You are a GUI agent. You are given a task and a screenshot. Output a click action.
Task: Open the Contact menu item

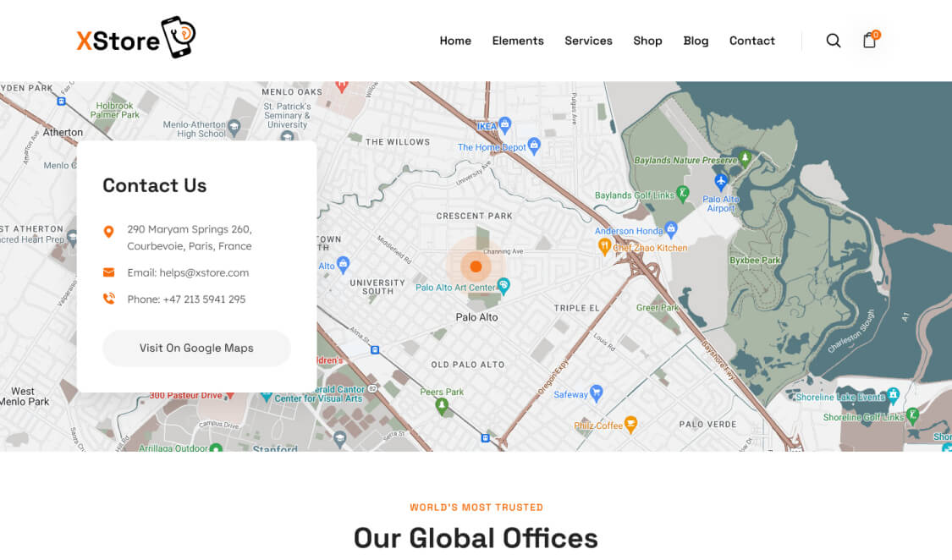coord(751,41)
